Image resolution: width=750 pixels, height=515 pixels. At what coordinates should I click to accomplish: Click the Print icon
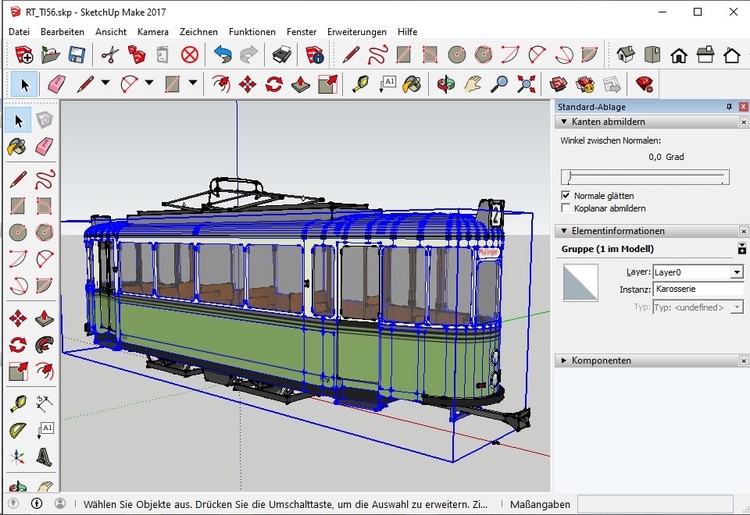[x=282, y=55]
